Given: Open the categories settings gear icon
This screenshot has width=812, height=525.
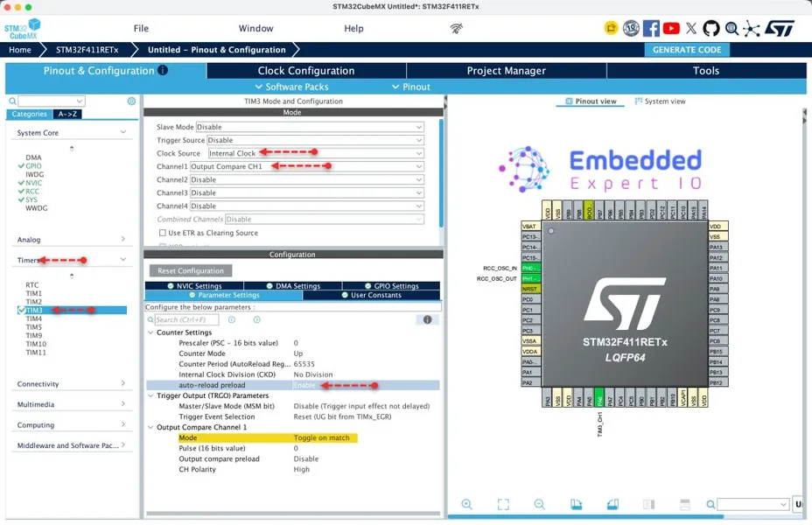Looking at the screenshot, I should (x=131, y=101).
